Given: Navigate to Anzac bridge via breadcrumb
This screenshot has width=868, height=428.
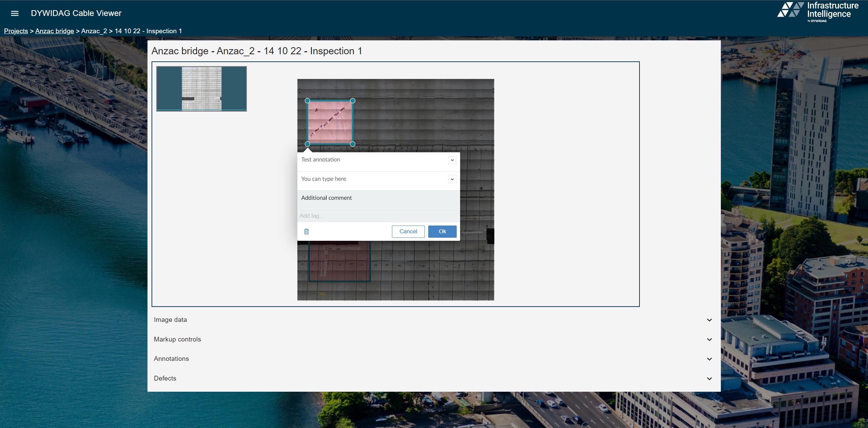Looking at the screenshot, I should (x=54, y=31).
